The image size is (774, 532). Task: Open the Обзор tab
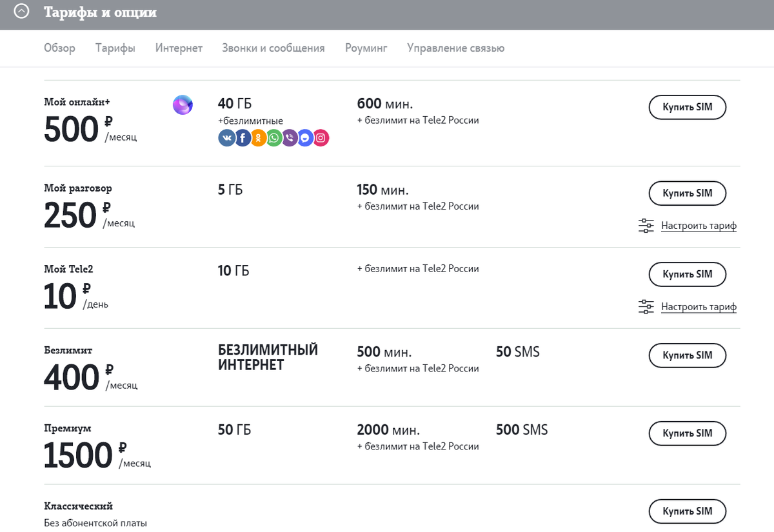point(59,48)
